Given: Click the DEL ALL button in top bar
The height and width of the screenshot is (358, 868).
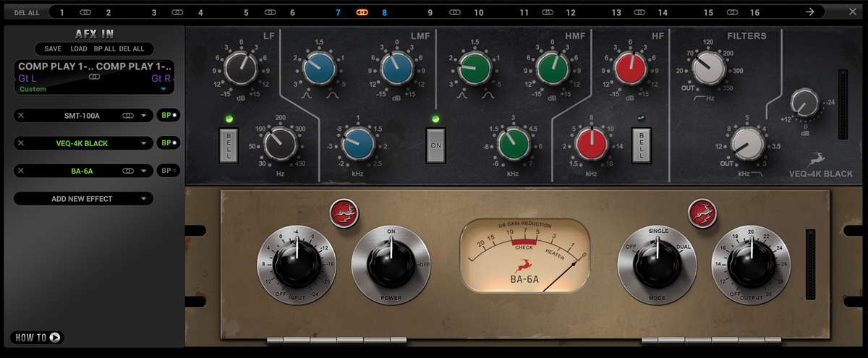Looking at the screenshot, I should pyautogui.click(x=25, y=12).
